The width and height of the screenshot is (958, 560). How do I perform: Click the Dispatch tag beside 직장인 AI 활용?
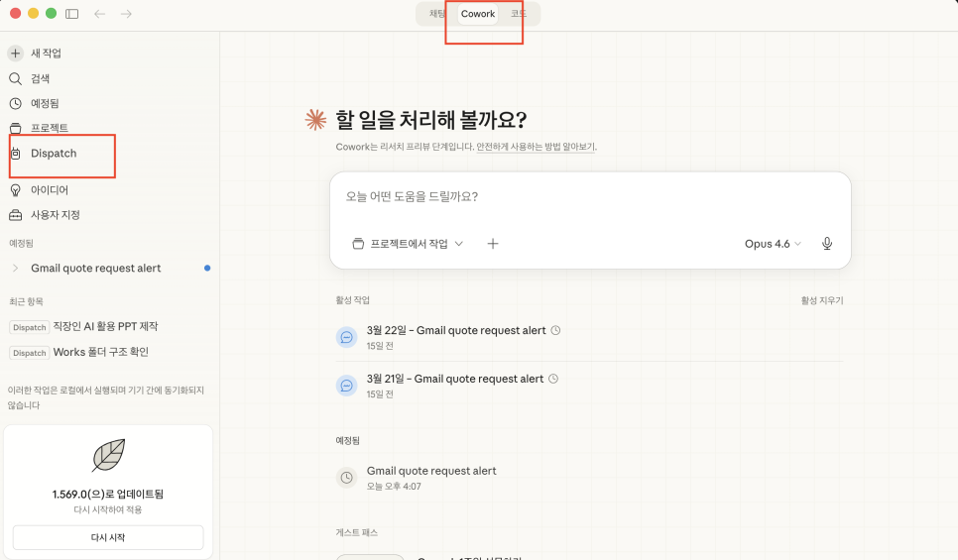click(30, 327)
